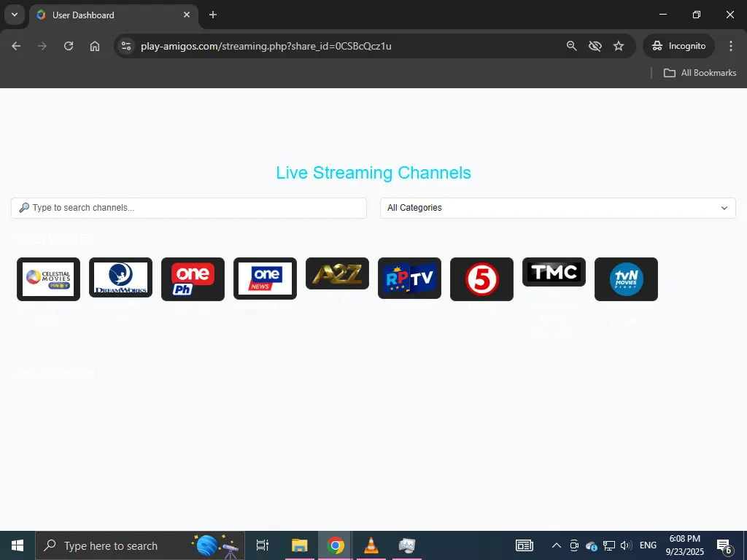This screenshot has width=747, height=560.
Task: View site information icon in address bar
Action: pyautogui.click(x=126, y=46)
